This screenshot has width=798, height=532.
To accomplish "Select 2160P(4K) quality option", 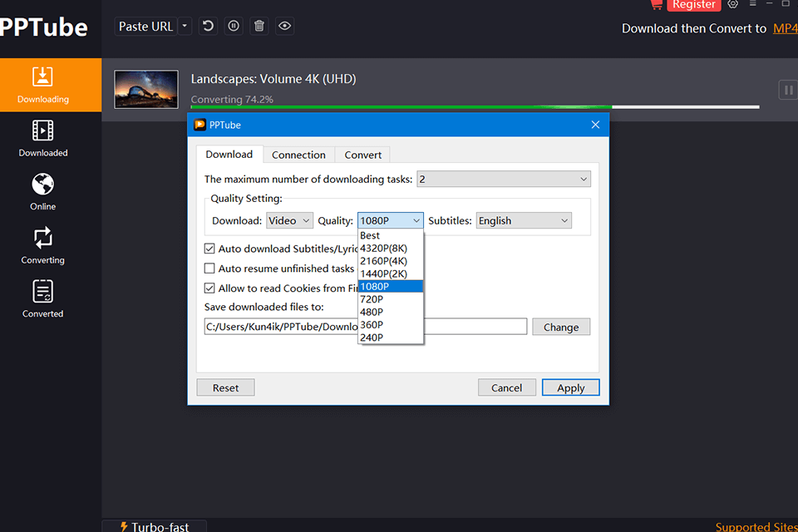I will pos(391,261).
